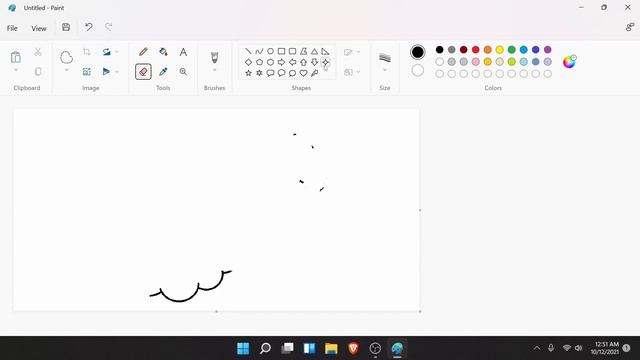The image size is (640, 360).
Task: Select the Magnifier tool
Action: click(183, 72)
